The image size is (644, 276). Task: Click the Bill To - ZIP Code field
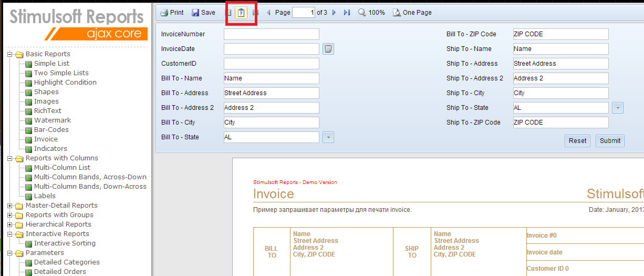[x=561, y=34]
